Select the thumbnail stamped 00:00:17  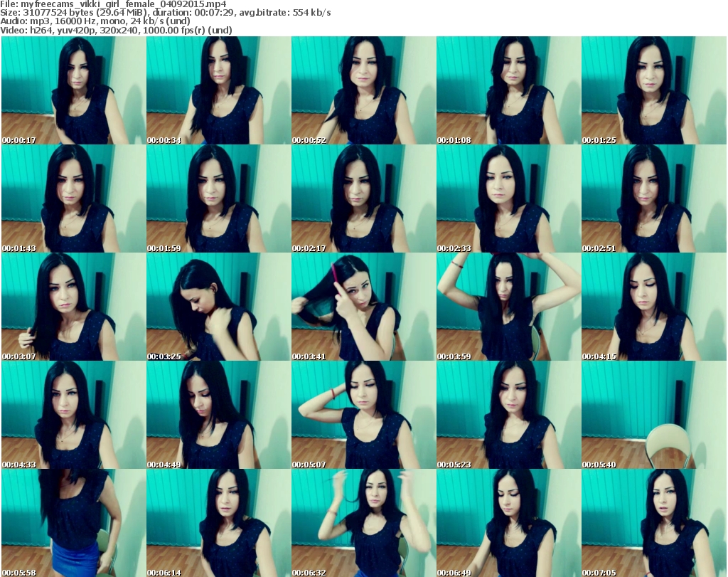(73, 90)
